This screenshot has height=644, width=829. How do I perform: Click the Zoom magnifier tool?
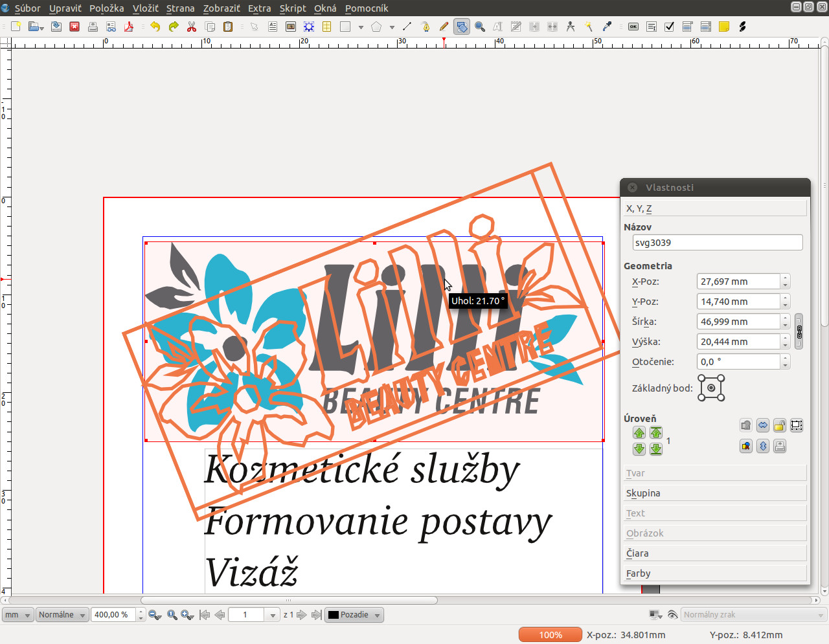pyautogui.click(x=480, y=27)
